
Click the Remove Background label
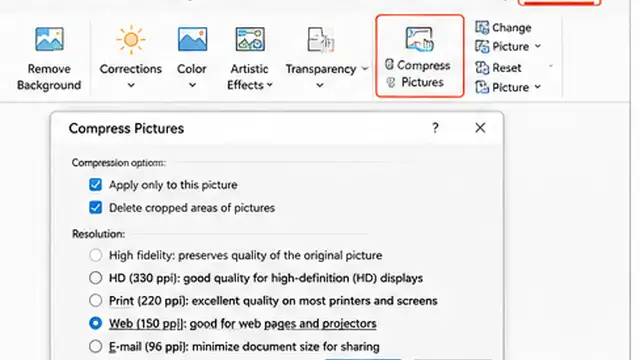coord(49,77)
